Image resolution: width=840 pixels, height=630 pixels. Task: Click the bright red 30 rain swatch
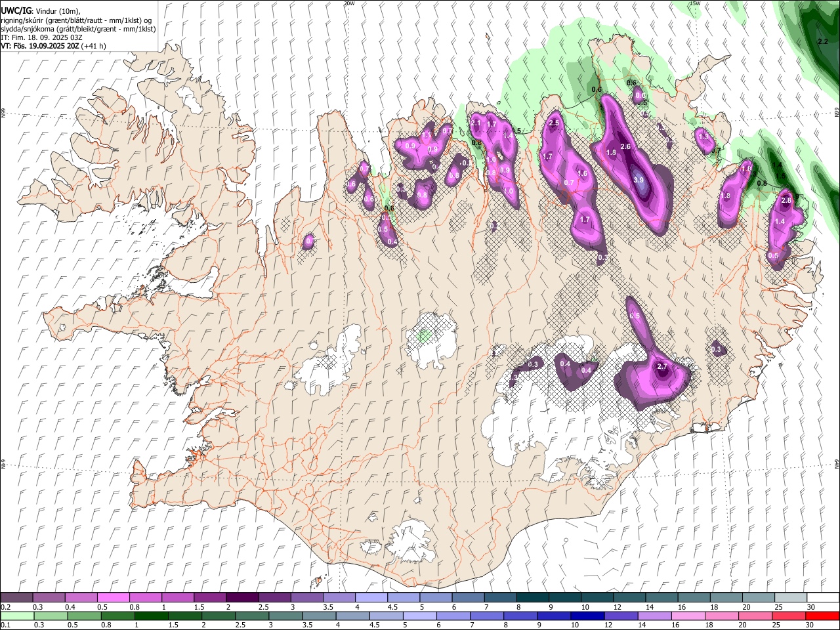pyautogui.click(x=822, y=616)
